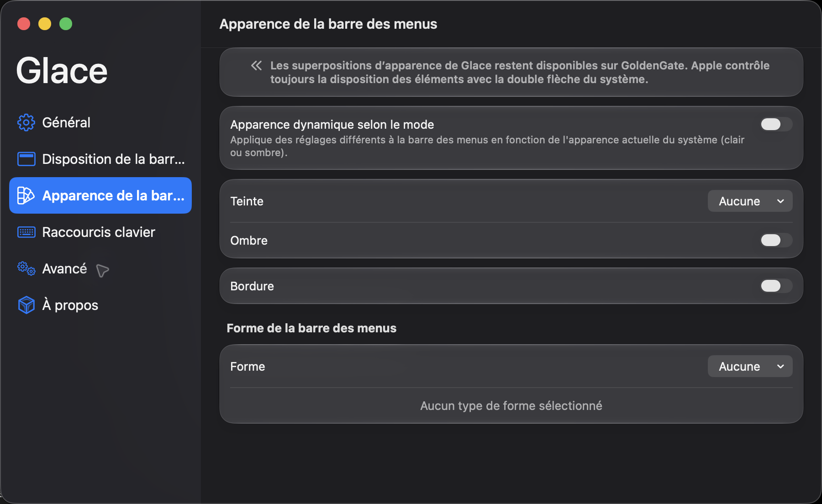The width and height of the screenshot is (822, 504).
Task: Click the yellow minimize window button
Action: click(x=45, y=24)
